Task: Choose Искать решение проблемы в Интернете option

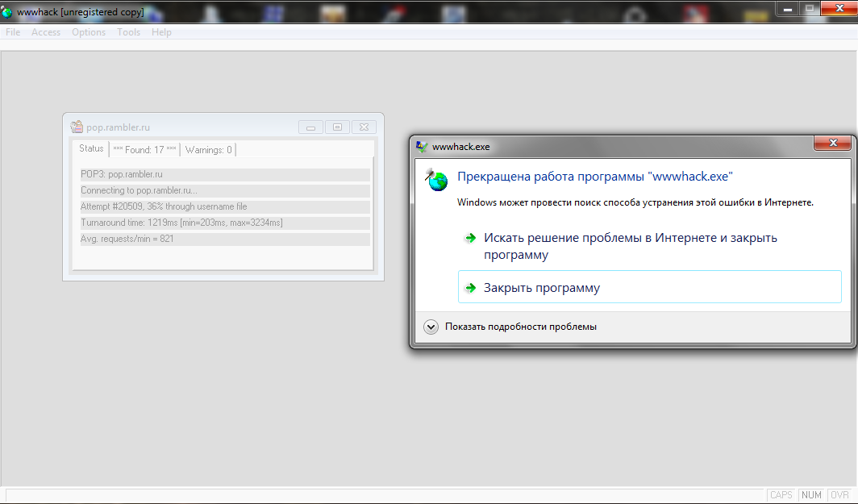Action: [649, 246]
